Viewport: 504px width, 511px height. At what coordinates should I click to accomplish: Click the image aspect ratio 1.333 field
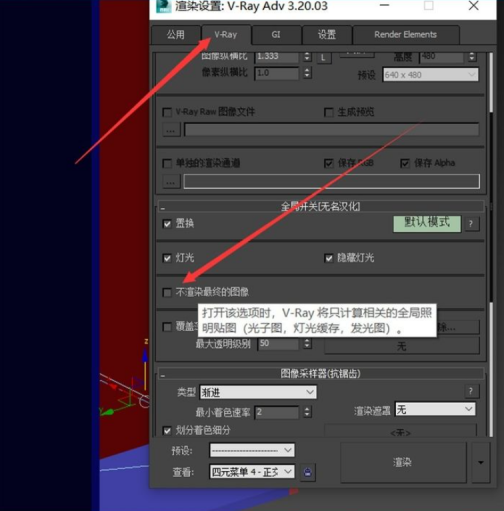pos(277,56)
